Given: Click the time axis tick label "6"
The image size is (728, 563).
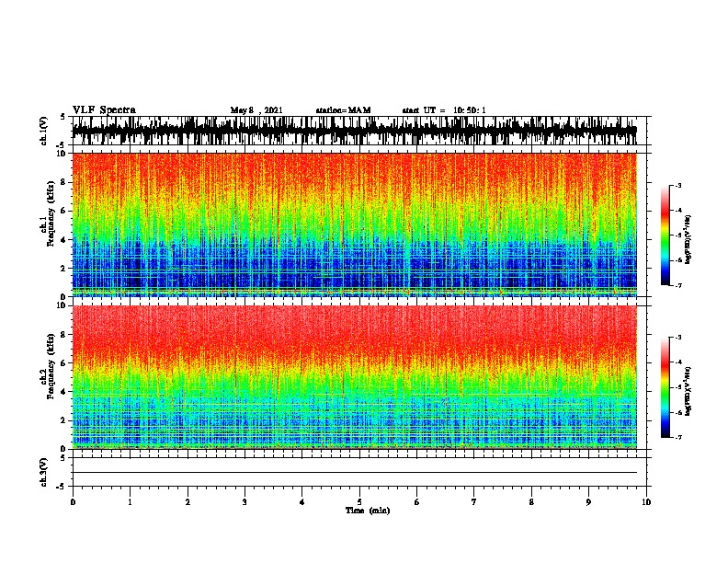Looking at the screenshot, I should pyautogui.click(x=417, y=502).
